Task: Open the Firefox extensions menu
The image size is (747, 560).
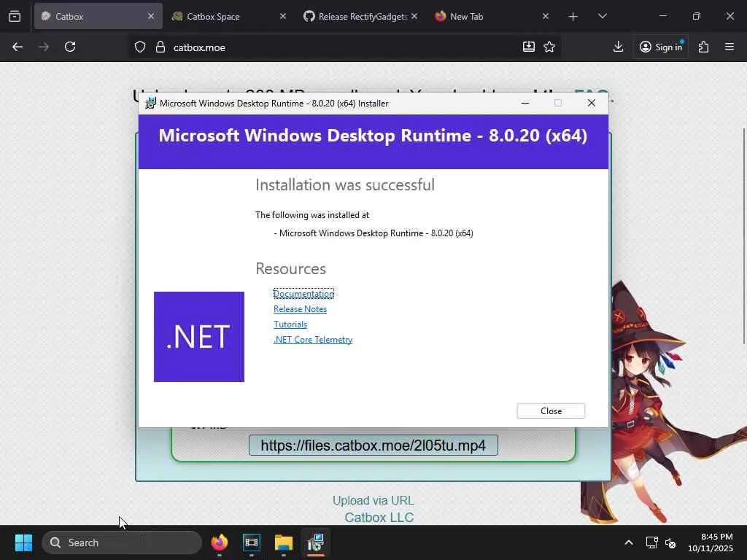Action: pos(703,47)
